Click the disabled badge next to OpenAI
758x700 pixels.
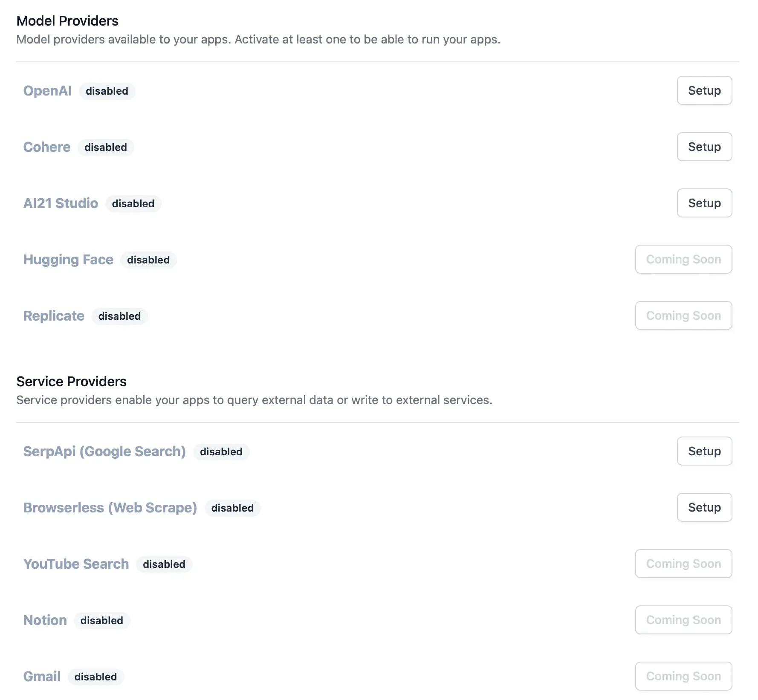tap(107, 91)
